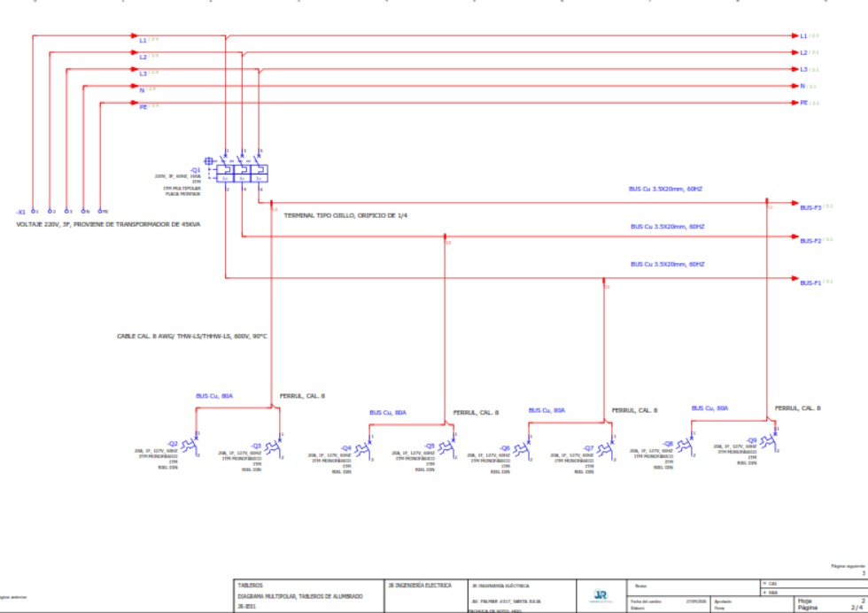This screenshot has width=868, height=613.
Task: Select the -Q3 breaker symbol
Action: tap(275, 446)
